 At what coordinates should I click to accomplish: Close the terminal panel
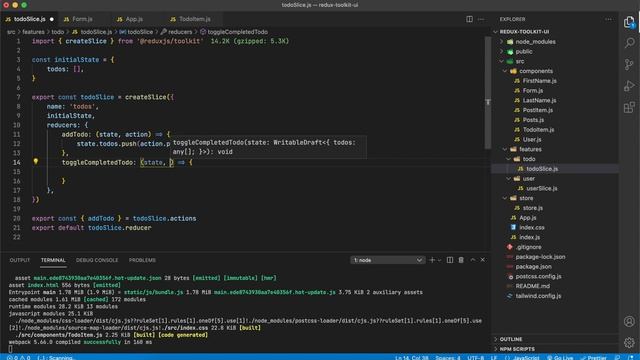482,260
